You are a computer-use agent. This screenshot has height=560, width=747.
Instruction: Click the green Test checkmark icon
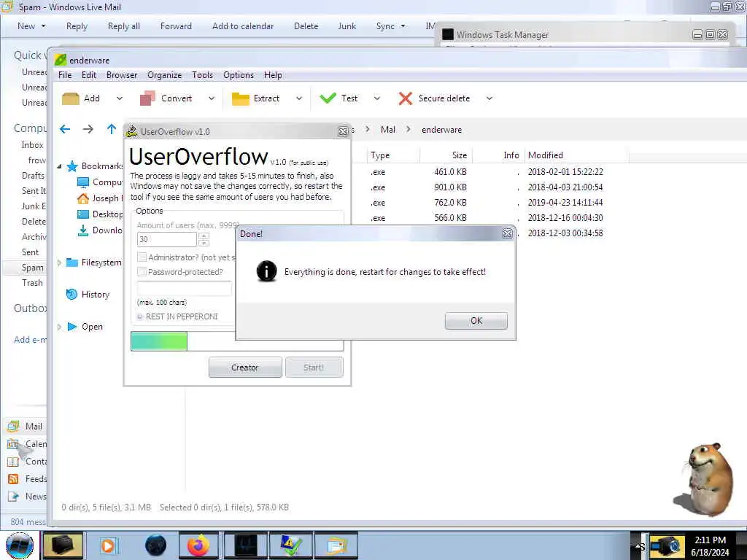(x=328, y=98)
